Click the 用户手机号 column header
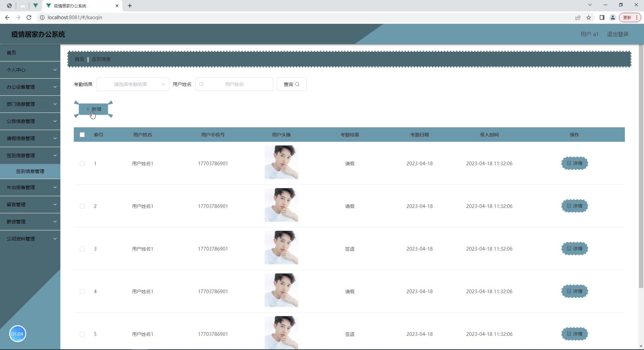Image resolution: width=644 pixels, height=350 pixels. pyautogui.click(x=213, y=135)
